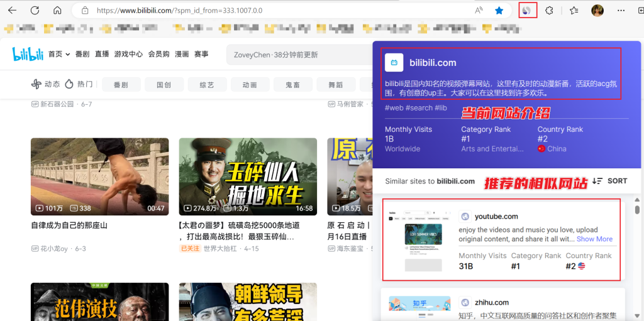This screenshot has width=644, height=321.
Task: Go back to the previous page
Action: pos(13,11)
